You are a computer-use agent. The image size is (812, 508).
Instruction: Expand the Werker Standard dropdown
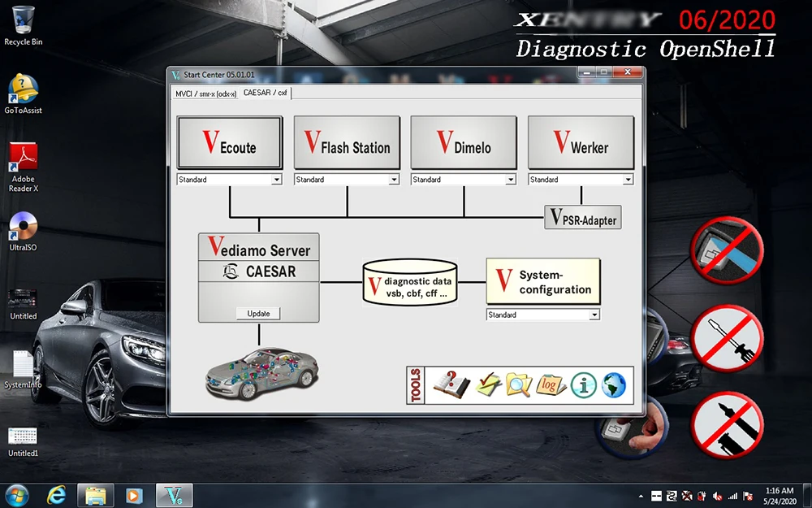627,180
